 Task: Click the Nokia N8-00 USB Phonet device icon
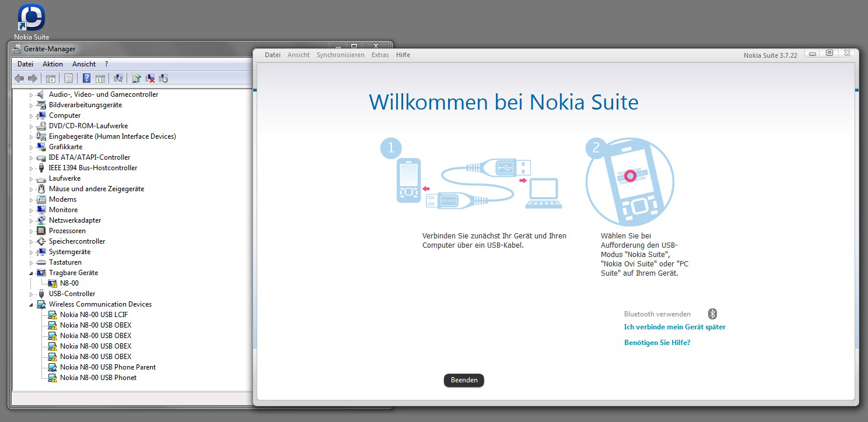click(x=52, y=378)
